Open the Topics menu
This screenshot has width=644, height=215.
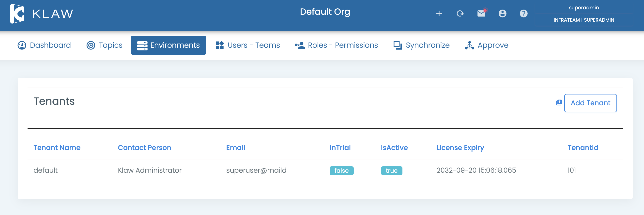(105, 45)
